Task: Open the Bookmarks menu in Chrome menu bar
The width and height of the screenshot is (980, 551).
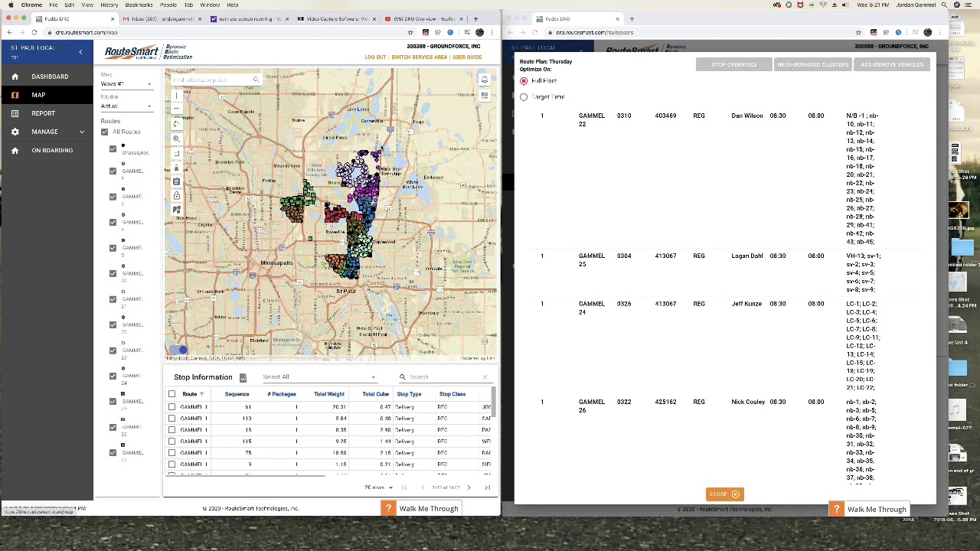Action: [x=139, y=5]
